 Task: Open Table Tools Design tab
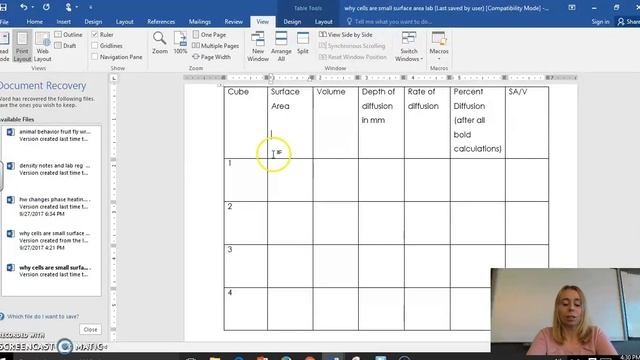pos(292,22)
